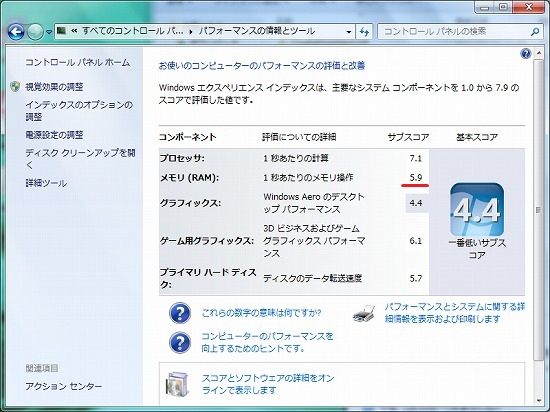This screenshot has height=412, width=550.
Task: Click the Forward navigation arrow
Action: point(35,32)
